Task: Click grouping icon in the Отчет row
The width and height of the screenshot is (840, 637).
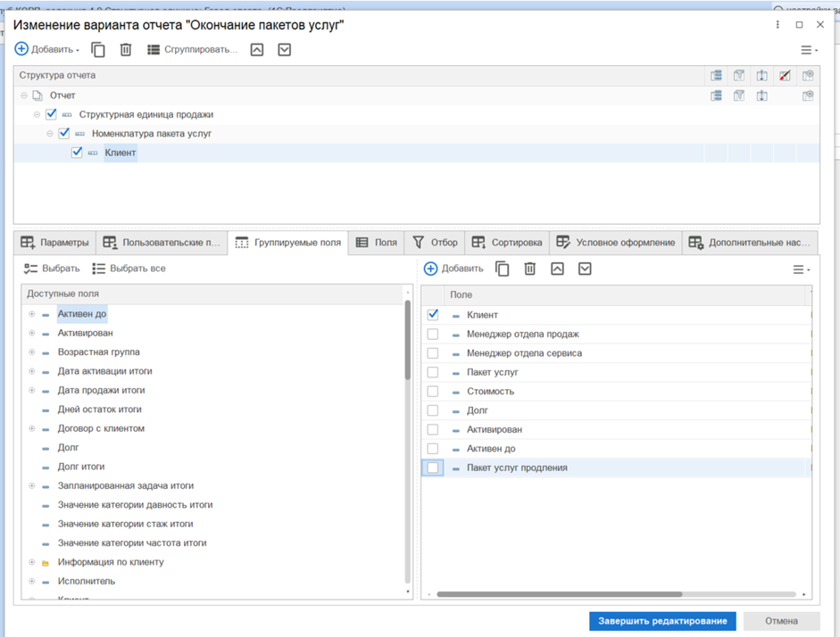Action: (x=716, y=95)
